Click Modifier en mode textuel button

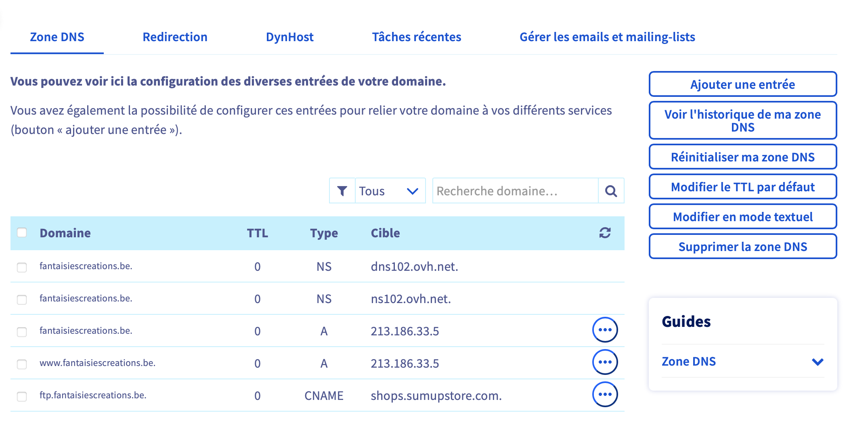(x=742, y=217)
